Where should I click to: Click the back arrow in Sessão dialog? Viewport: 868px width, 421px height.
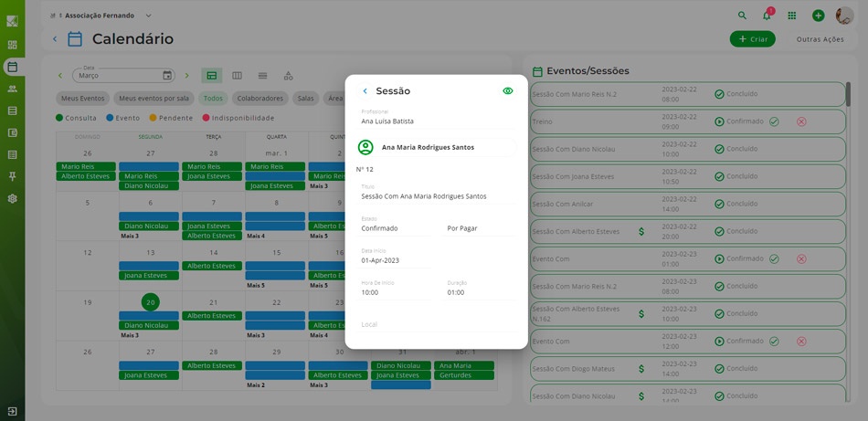click(x=365, y=91)
